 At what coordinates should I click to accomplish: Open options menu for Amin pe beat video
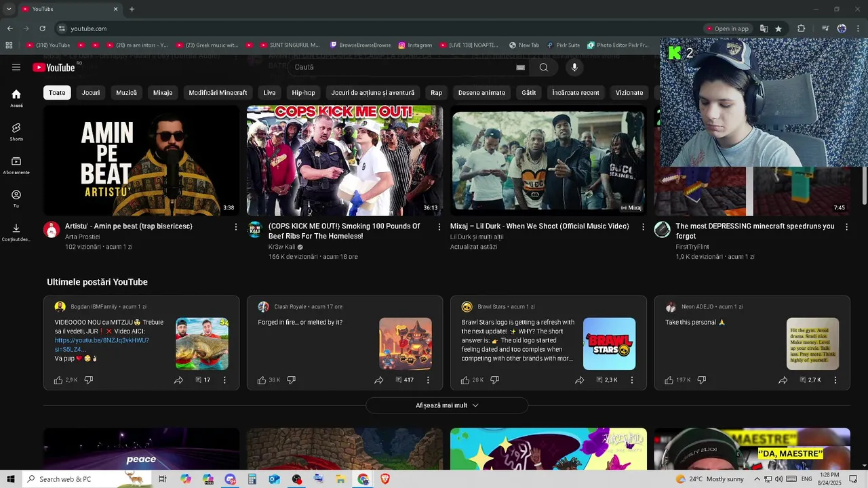pyautogui.click(x=236, y=226)
